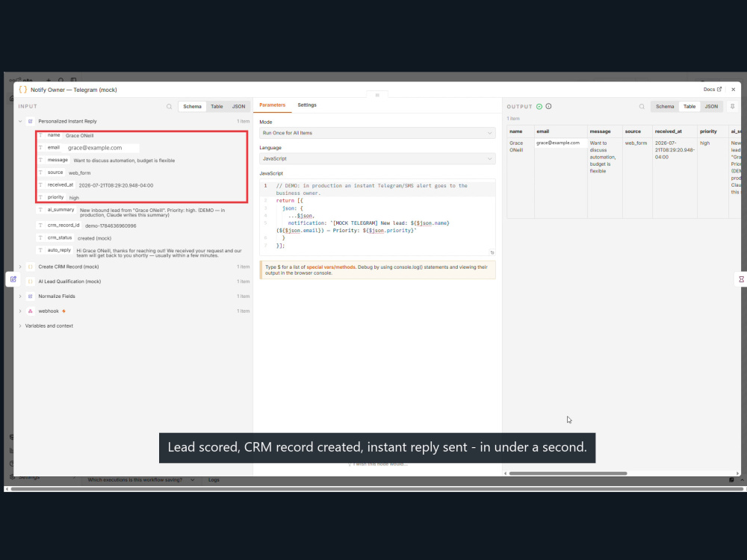This screenshot has height=560, width=747.
Task: Click the output success check icon
Action: [539, 107]
